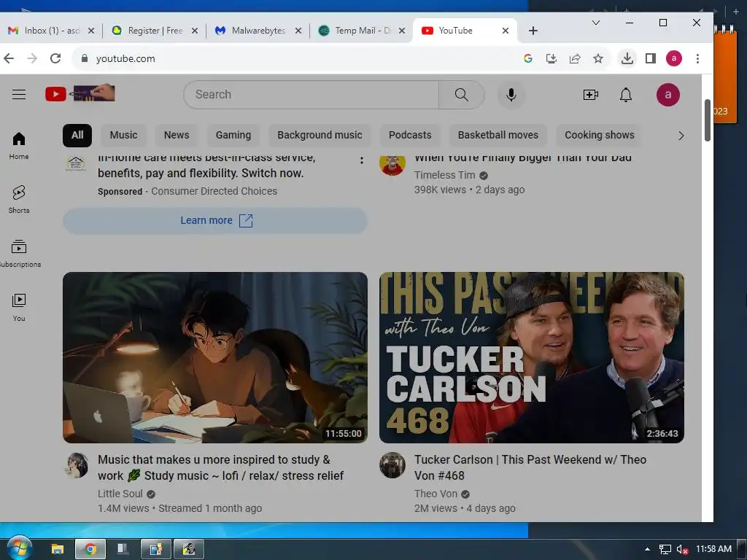The width and height of the screenshot is (747, 560).
Task: Click the install app icon in address bar
Action: (x=551, y=58)
